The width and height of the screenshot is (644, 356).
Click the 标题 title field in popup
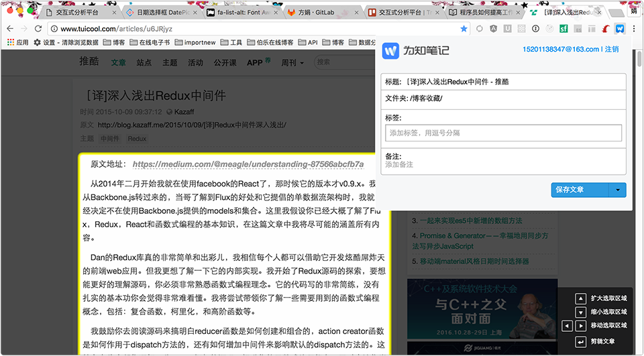(504, 82)
